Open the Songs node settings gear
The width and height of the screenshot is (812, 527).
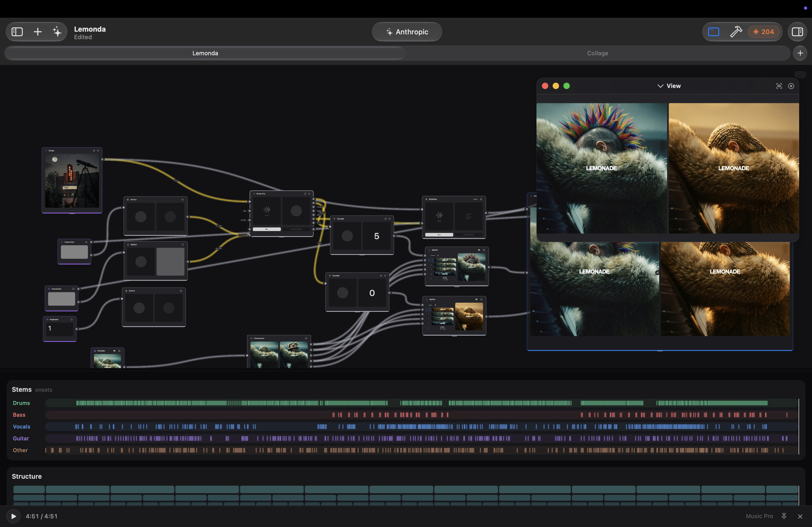(98, 150)
